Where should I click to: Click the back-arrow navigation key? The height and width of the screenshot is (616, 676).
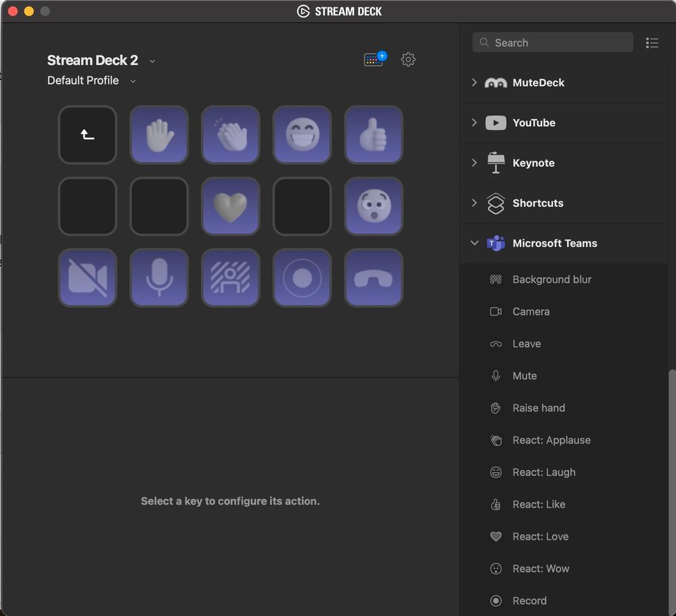(x=87, y=135)
